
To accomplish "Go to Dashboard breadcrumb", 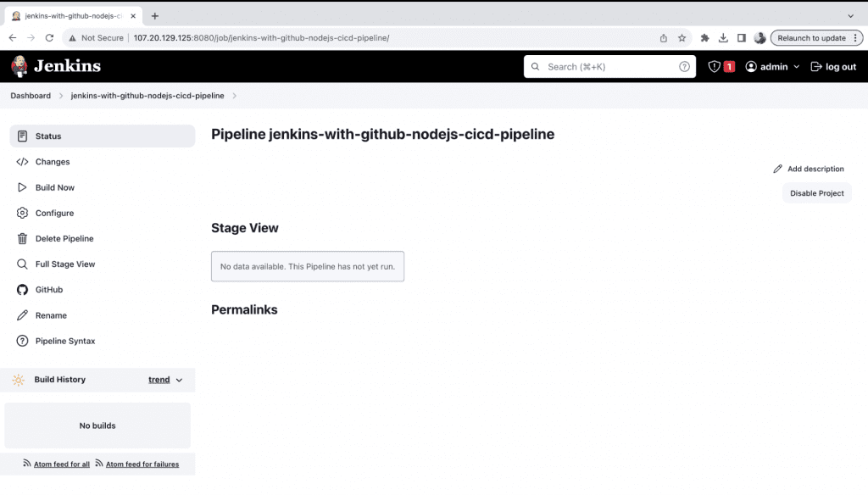I will click(31, 96).
